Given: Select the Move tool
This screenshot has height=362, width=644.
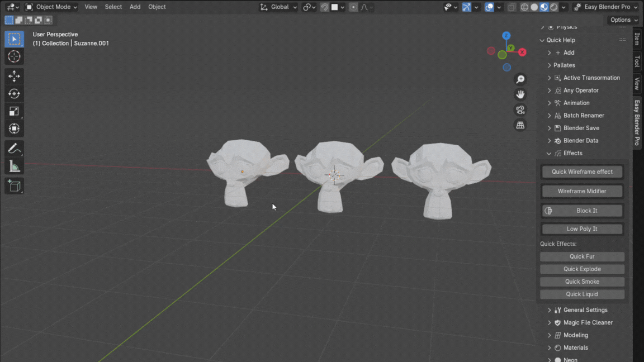Looking at the screenshot, I should click(x=14, y=76).
